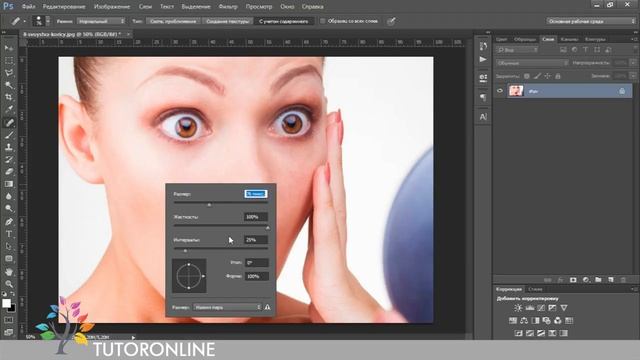Open the Режим blending mode dropdown
The height and width of the screenshot is (360, 640).
click(x=101, y=21)
